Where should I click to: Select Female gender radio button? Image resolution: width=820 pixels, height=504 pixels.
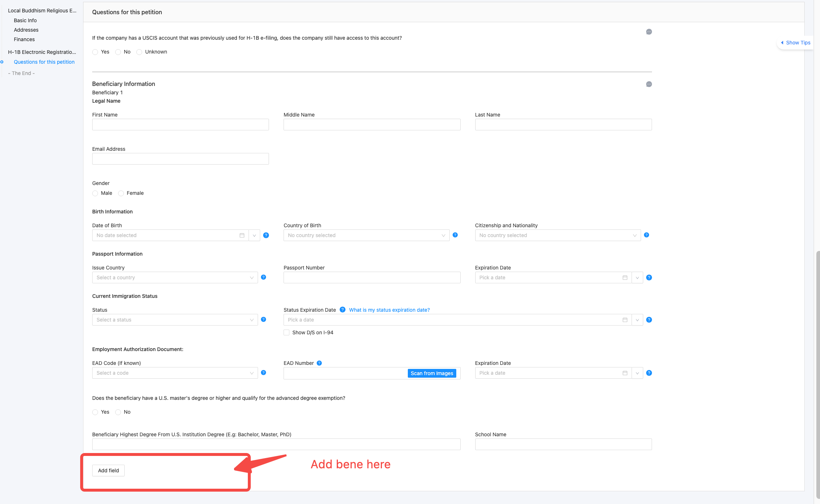pos(121,193)
